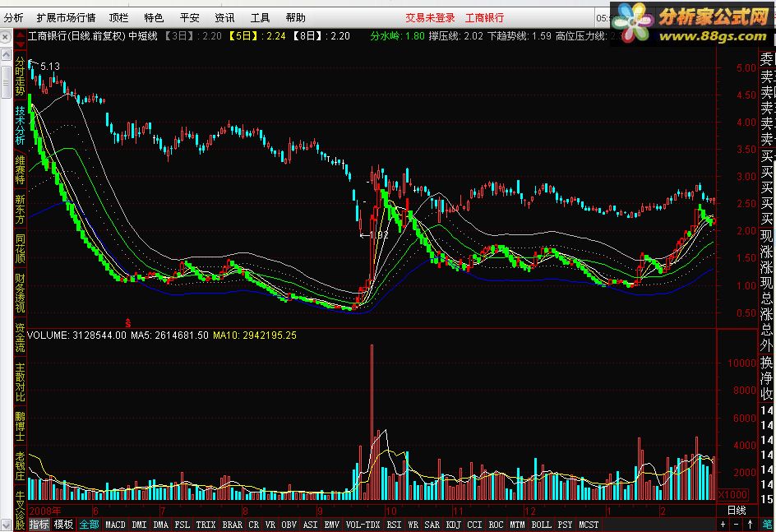Screen dimensions: 776x532
Task: Switch to the 分时走势 side tab
Action: 20,76
